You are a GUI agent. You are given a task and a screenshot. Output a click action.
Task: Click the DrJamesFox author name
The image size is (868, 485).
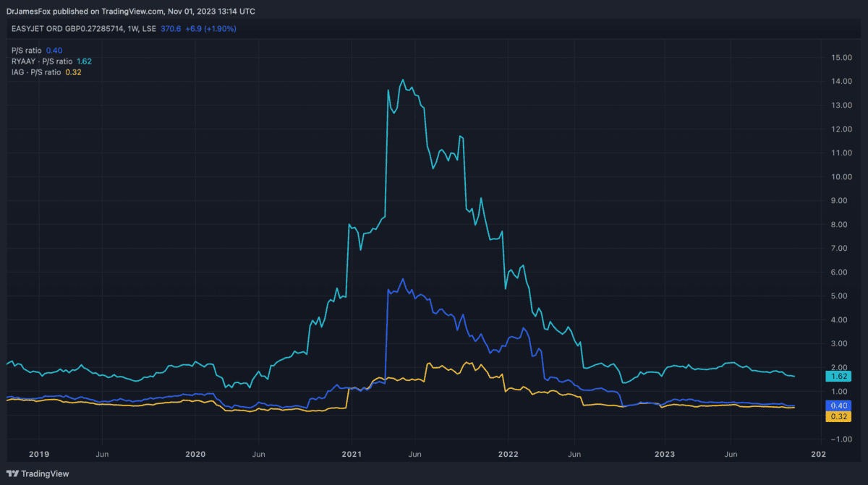(29, 12)
